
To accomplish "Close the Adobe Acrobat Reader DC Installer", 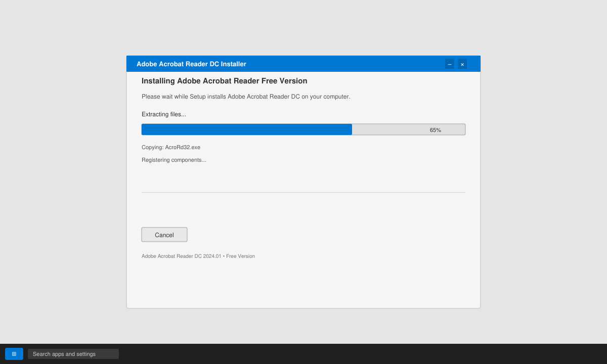I will (x=462, y=64).
